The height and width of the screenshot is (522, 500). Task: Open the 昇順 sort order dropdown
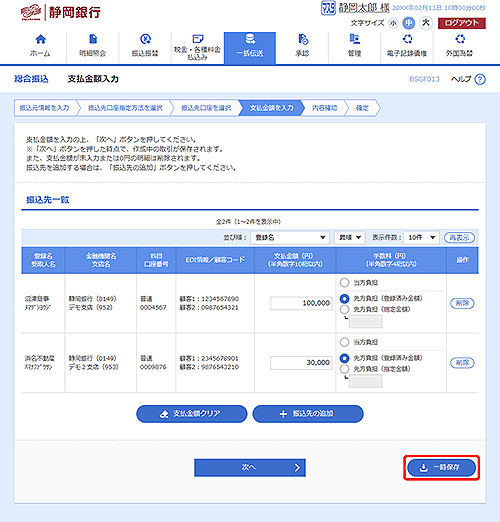350,238
